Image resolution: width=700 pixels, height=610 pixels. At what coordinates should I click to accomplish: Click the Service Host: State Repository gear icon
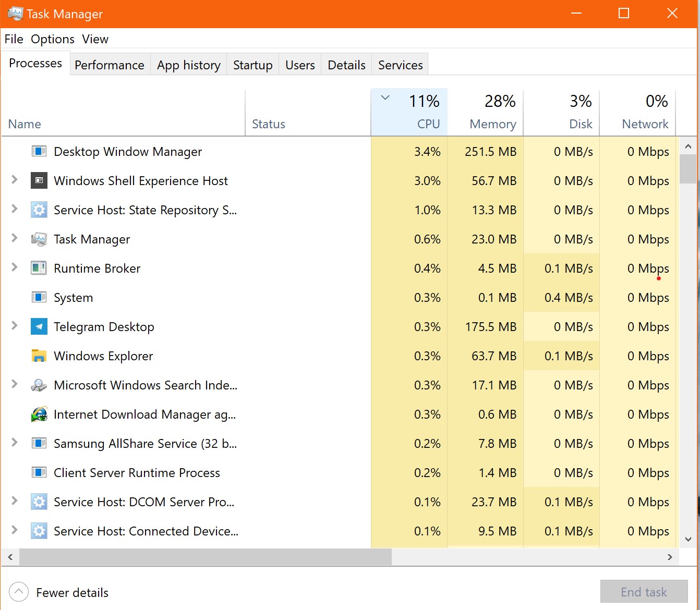click(39, 210)
